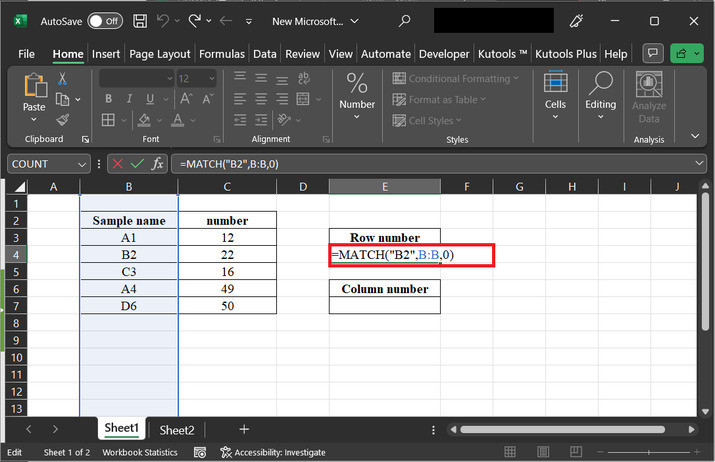This screenshot has height=462, width=715.
Task: Open Insert Function fx dialog
Action: (x=158, y=164)
